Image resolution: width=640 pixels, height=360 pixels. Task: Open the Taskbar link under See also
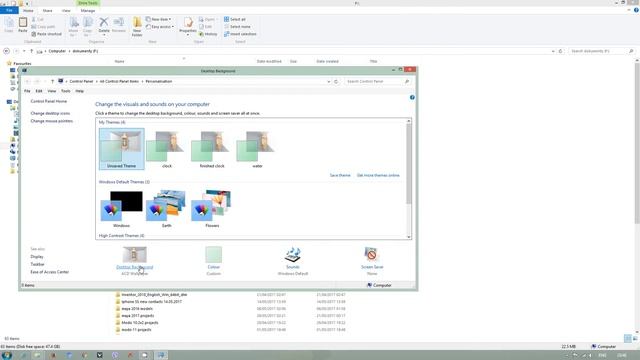click(37, 264)
